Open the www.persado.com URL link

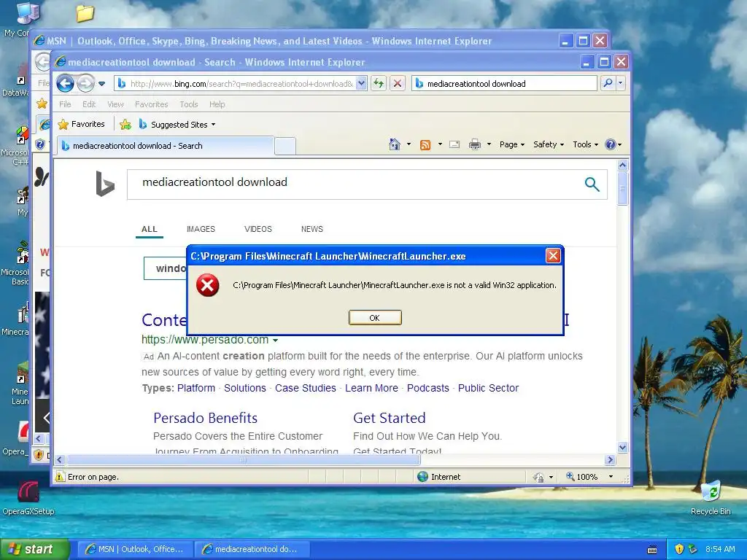[x=205, y=340]
